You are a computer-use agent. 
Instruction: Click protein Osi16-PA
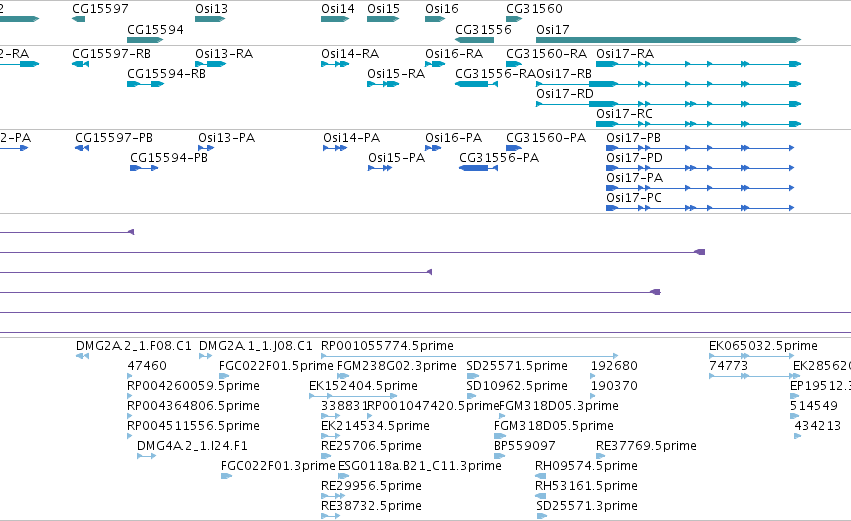[453, 138]
